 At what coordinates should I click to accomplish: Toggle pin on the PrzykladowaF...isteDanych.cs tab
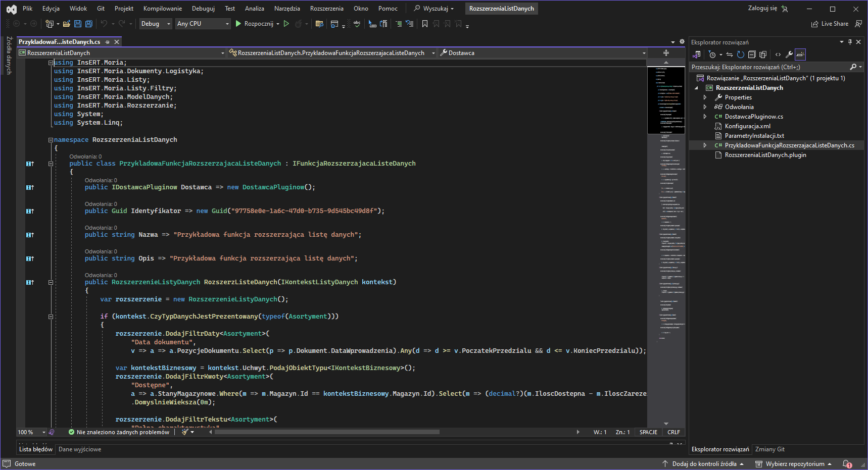pos(108,42)
